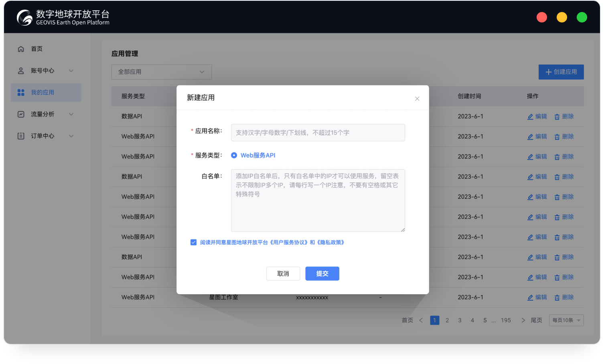This screenshot has width=604, height=364.
Task: Click the green window control dot
Action: coord(582,17)
